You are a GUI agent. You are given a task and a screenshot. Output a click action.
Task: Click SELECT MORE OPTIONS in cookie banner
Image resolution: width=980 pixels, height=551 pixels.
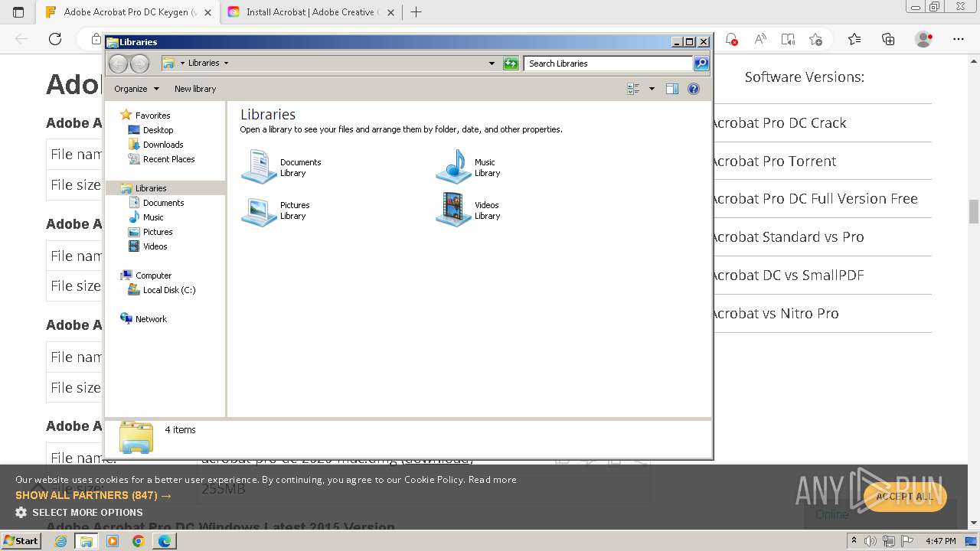79,512
